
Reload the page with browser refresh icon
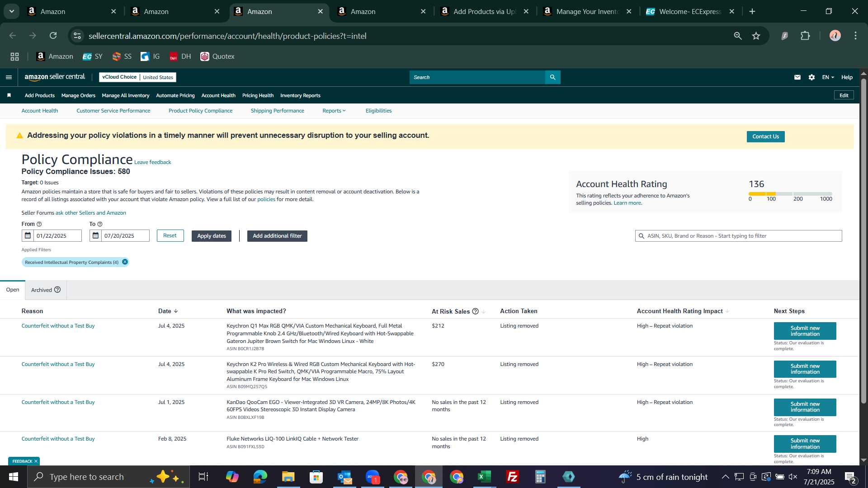click(53, 36)
